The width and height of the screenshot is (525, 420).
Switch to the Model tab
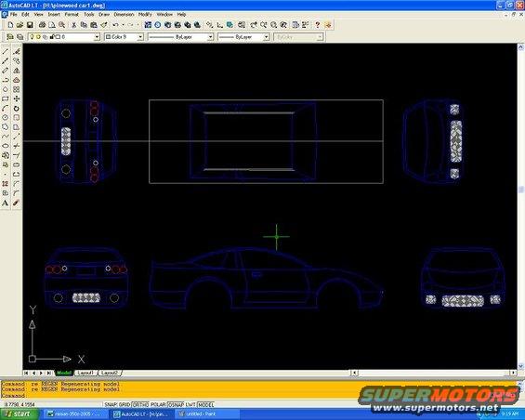[63, 373]
